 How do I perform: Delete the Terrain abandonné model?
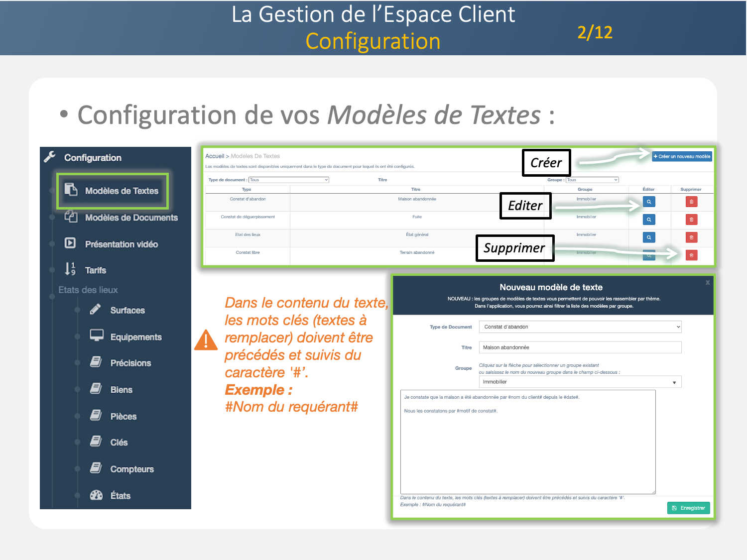click(x=691, y=255)
